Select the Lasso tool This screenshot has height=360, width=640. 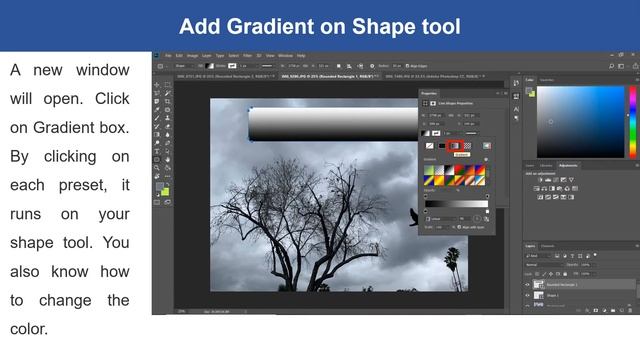click(157, 93)
